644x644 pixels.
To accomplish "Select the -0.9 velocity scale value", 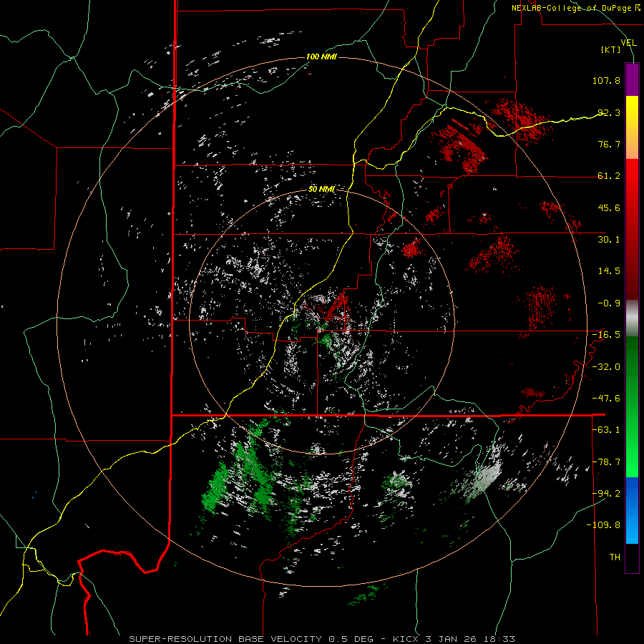I will tap(609, 303).
